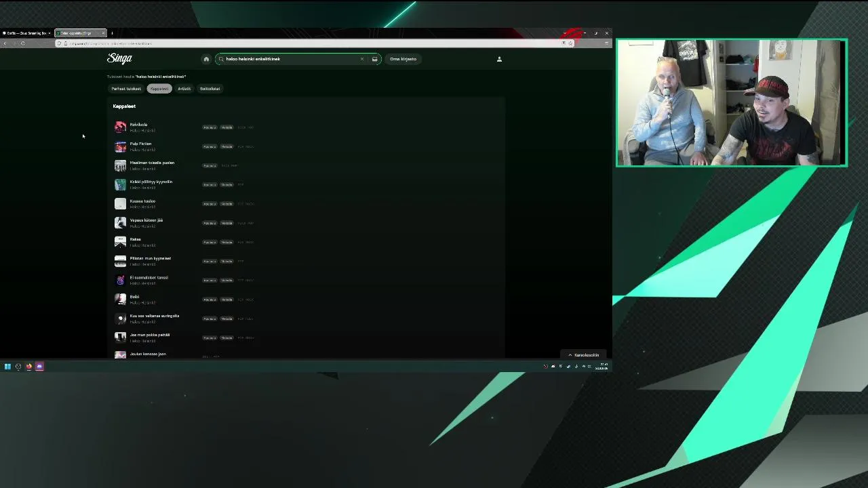Click Piilotan mun kyyneleet cover thumbnail
Image resolution: width=868 pixels, height=488 pixels.
tap(120, 261)
